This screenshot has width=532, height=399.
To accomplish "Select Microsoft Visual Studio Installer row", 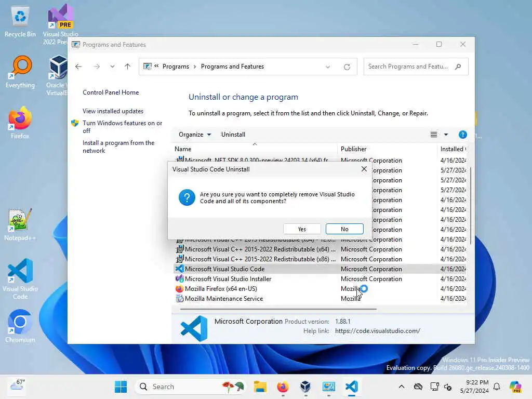I will pyautogui.click(x=320, y=279).
